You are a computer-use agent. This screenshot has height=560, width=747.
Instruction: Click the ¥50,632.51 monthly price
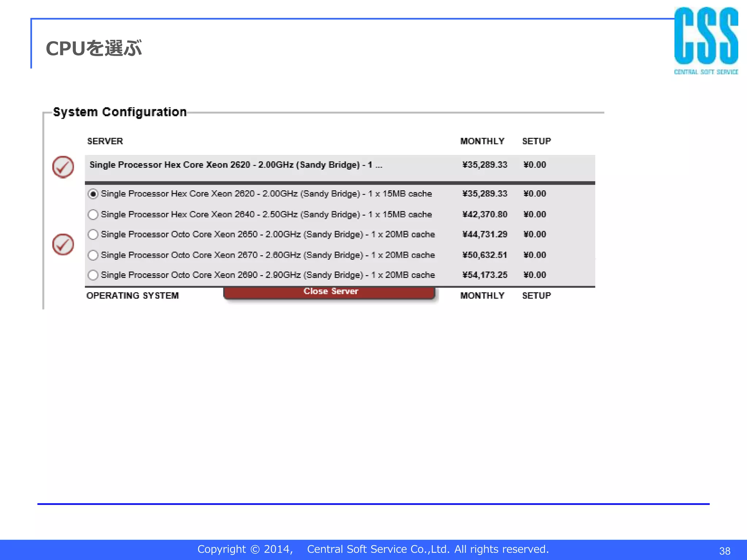click(x=485, y=255)
